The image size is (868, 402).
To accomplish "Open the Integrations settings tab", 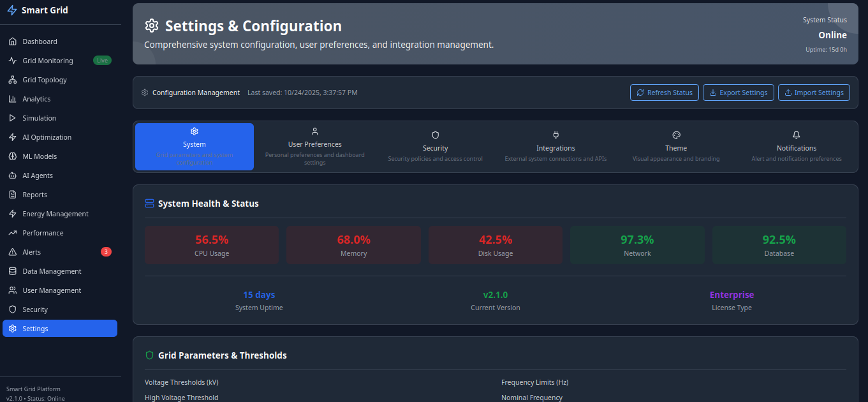I will (555, 147).
